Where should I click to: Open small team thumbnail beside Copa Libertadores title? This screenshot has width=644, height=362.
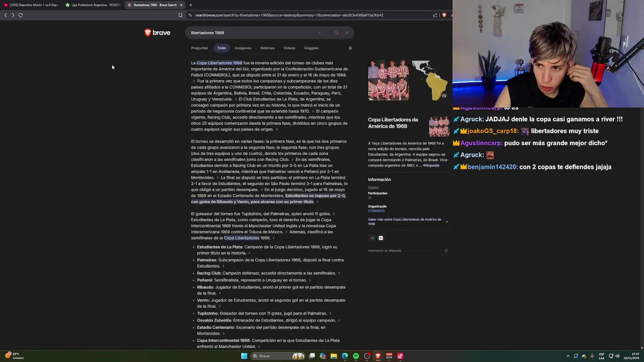[x=439, y=127]
